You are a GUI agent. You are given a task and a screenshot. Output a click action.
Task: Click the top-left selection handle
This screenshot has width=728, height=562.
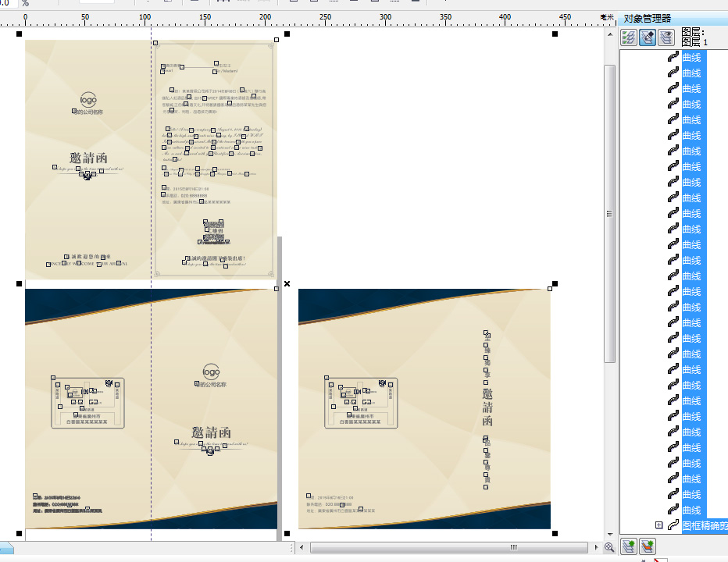(19, 34)
